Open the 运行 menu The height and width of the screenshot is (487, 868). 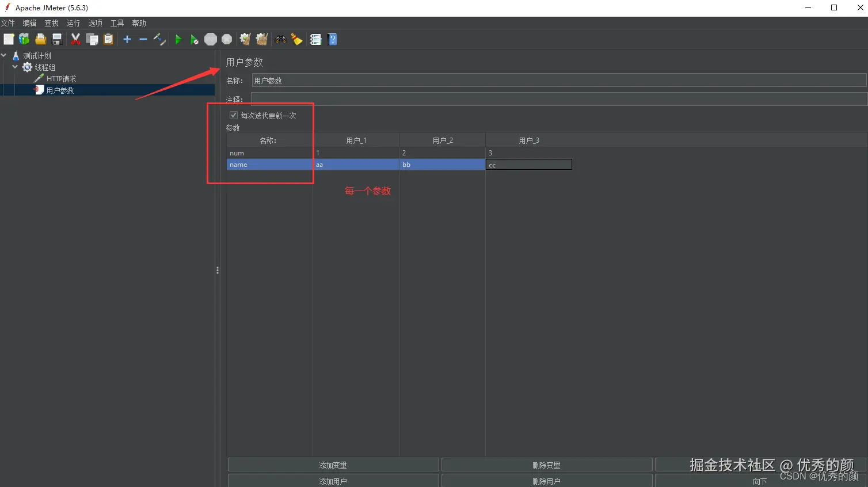click(73, 23)
